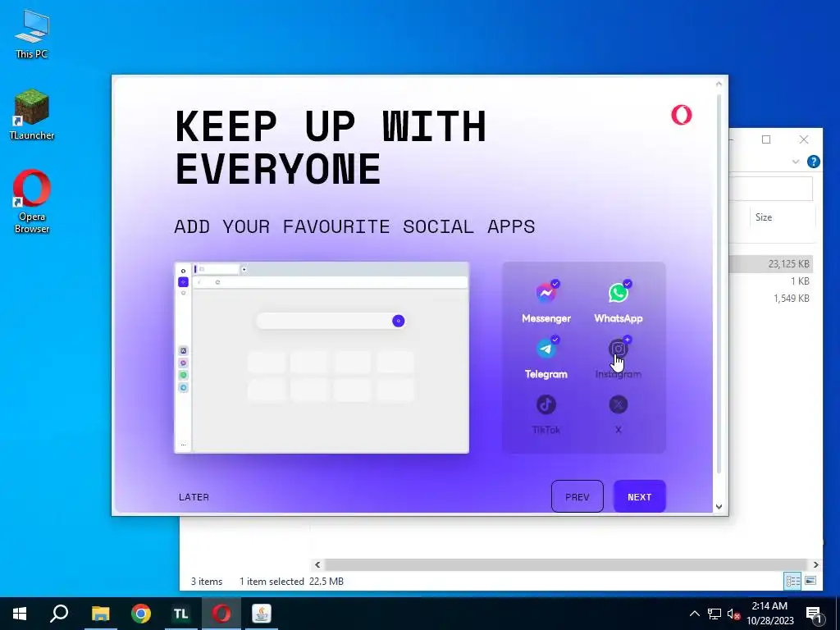The image size is (840, 630).
Task: Select the 1,549 KB file row
Action: (x=770, y=298)
